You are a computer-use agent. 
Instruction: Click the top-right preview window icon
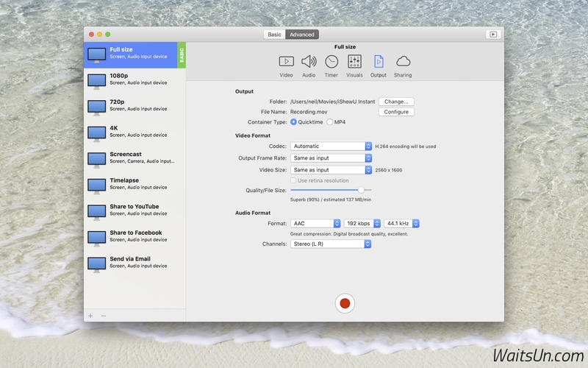tap(492, 34)
